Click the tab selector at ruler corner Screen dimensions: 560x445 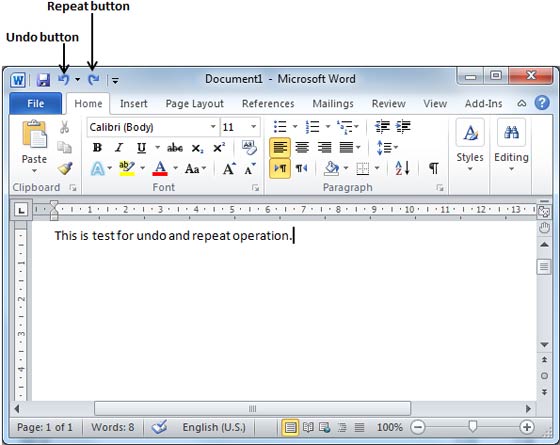coord(21,210)
